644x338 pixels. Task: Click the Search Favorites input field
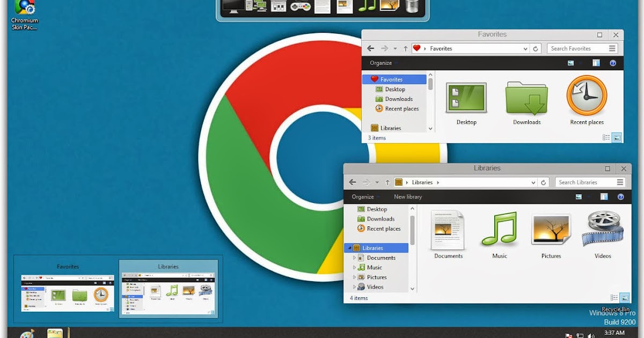[582, 48]
